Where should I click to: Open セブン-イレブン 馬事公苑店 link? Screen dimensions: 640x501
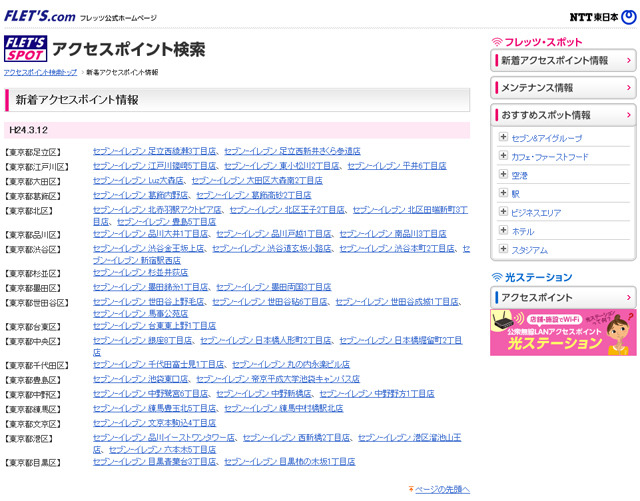tap(140, 314)
